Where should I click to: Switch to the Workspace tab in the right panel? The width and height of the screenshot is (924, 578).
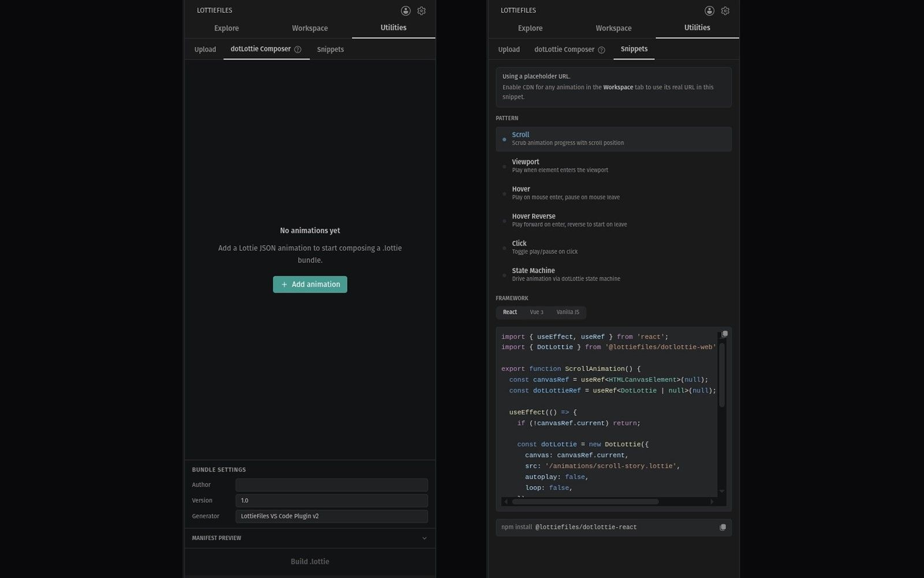coord(613,28)
